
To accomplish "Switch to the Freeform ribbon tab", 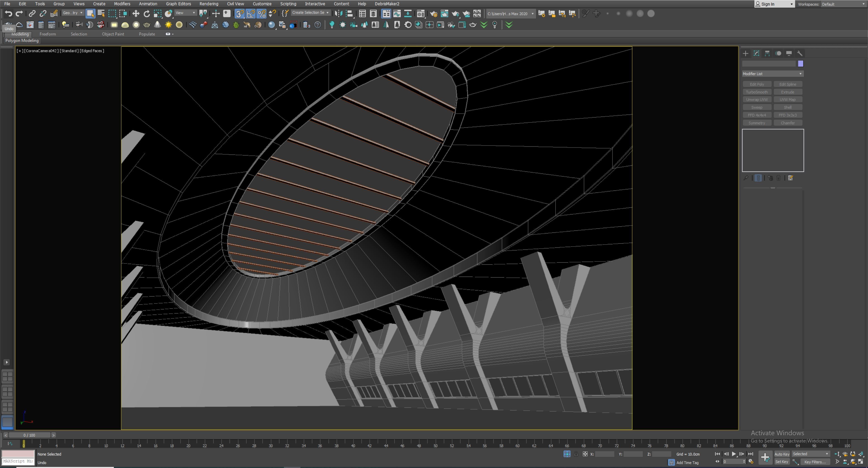I will click(47, 34).
